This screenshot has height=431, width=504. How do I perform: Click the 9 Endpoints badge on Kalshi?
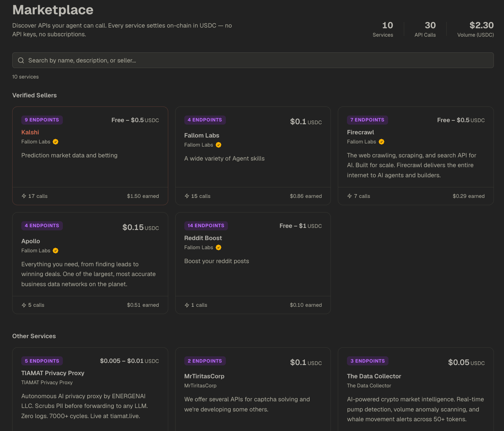click(x=42, y=120)
